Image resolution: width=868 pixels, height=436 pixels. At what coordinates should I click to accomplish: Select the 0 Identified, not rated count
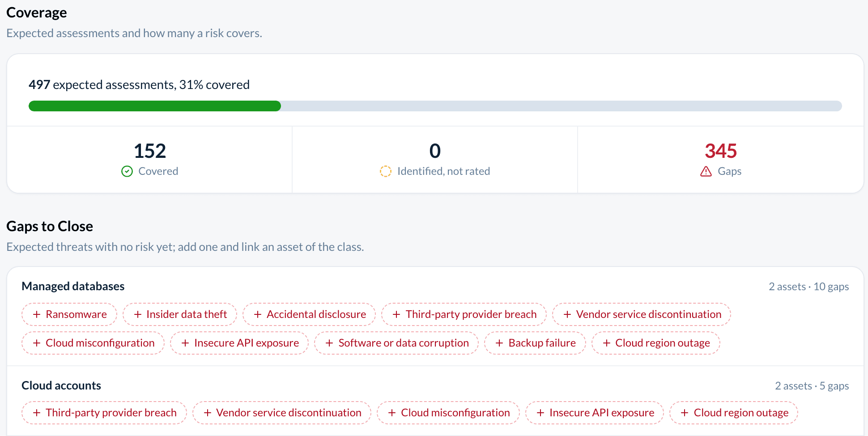[435, 151]
